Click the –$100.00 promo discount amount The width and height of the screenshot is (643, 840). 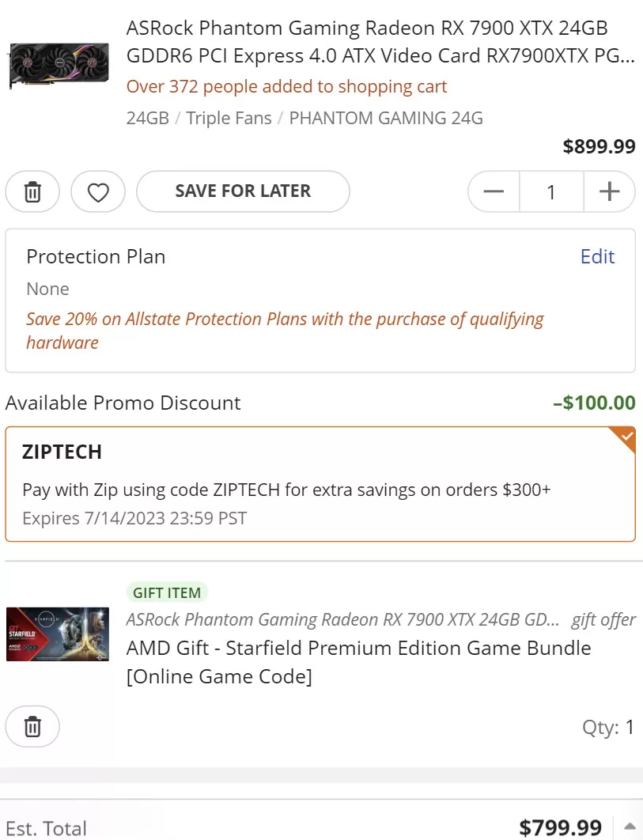pyautogui.click(x=594, y=403)
